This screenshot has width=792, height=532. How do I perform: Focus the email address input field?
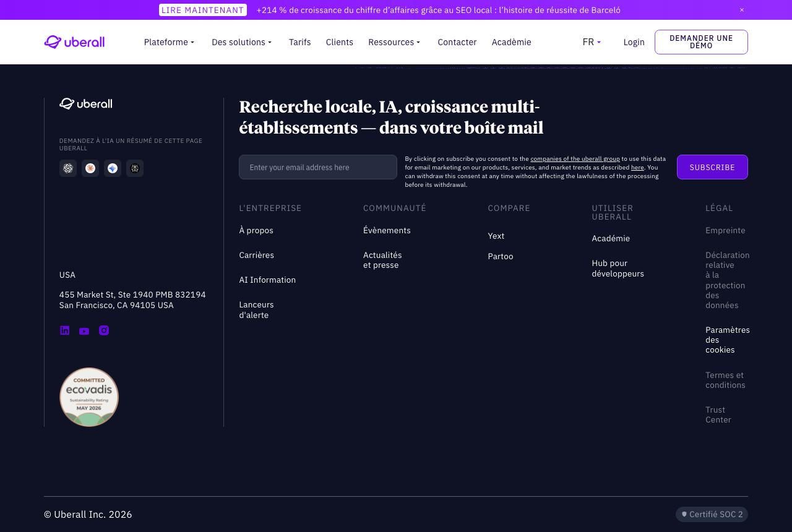coord(318,167)
